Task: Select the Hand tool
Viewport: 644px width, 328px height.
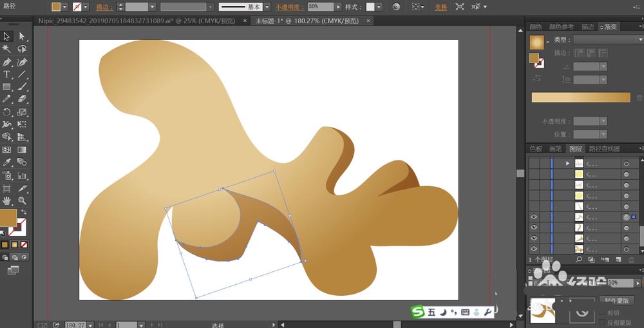Action: pos(6,201)
